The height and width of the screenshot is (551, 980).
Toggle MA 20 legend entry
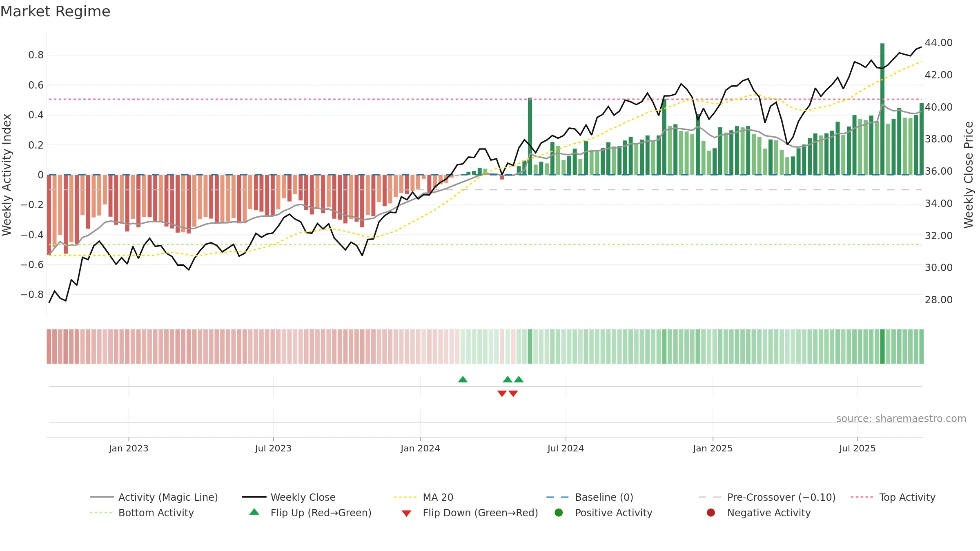pyautogui.click(x=424, y=497)
